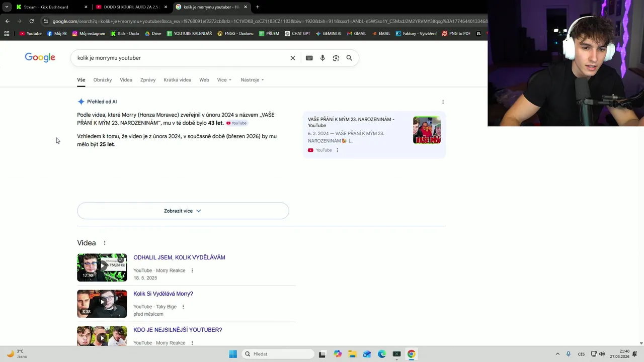Open Windows Start menu

pos(233,354)
